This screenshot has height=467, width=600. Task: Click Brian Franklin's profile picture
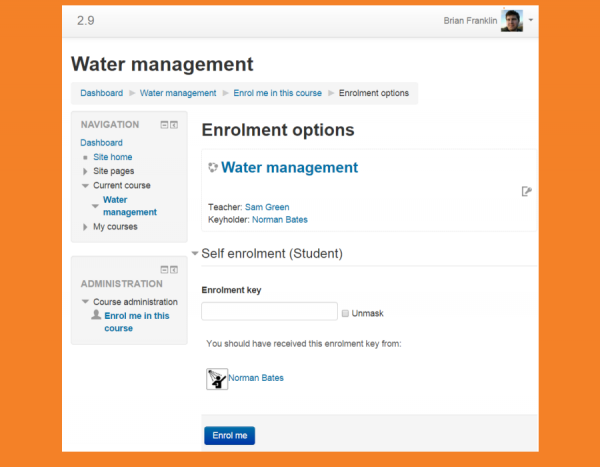tap(512, 21)
